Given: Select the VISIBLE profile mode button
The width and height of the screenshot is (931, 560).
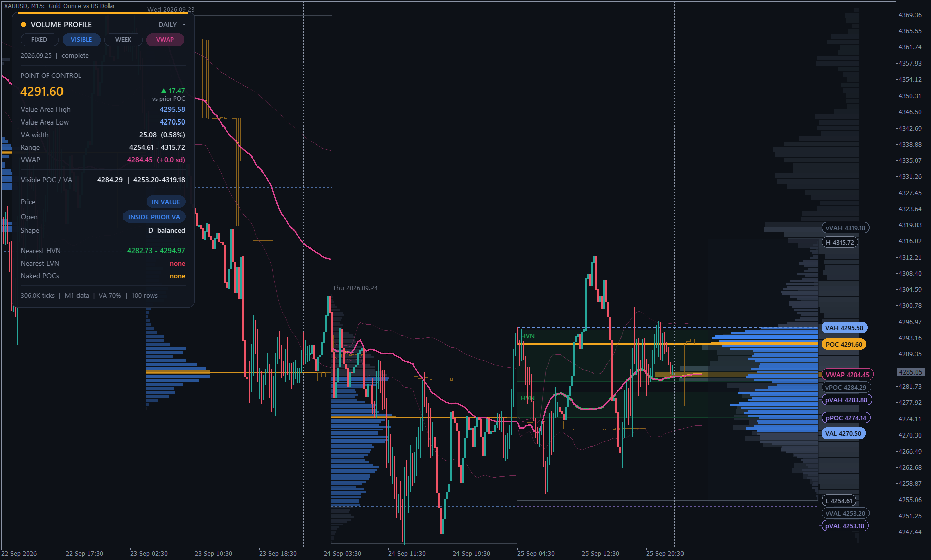Looking at the screenshot, I should pos(81,40).
